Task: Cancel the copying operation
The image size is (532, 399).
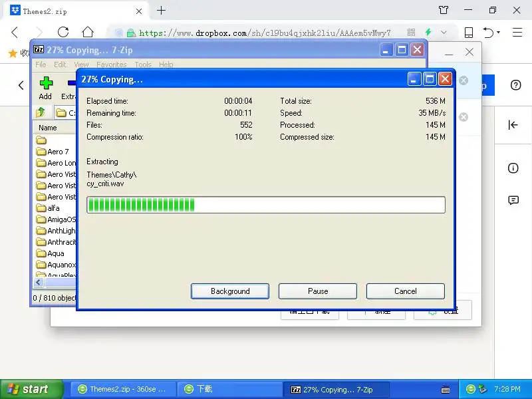Action: click(x=406, y=291)
